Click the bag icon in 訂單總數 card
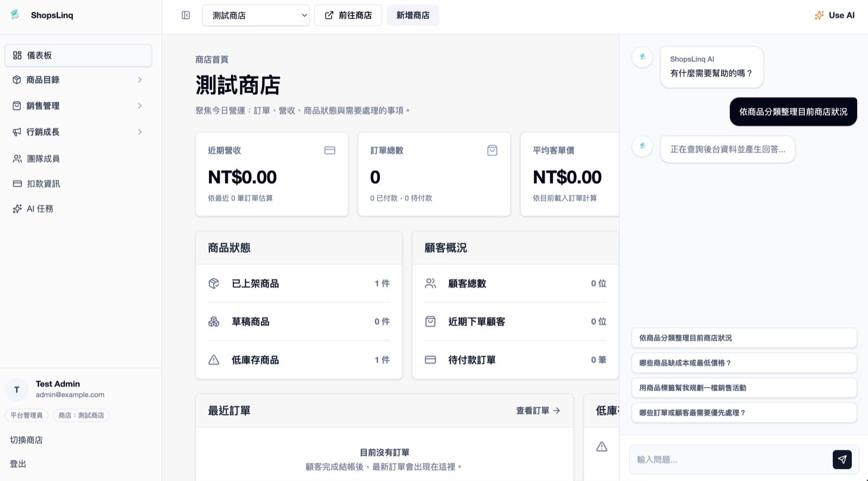 click(x=492, y=150)
